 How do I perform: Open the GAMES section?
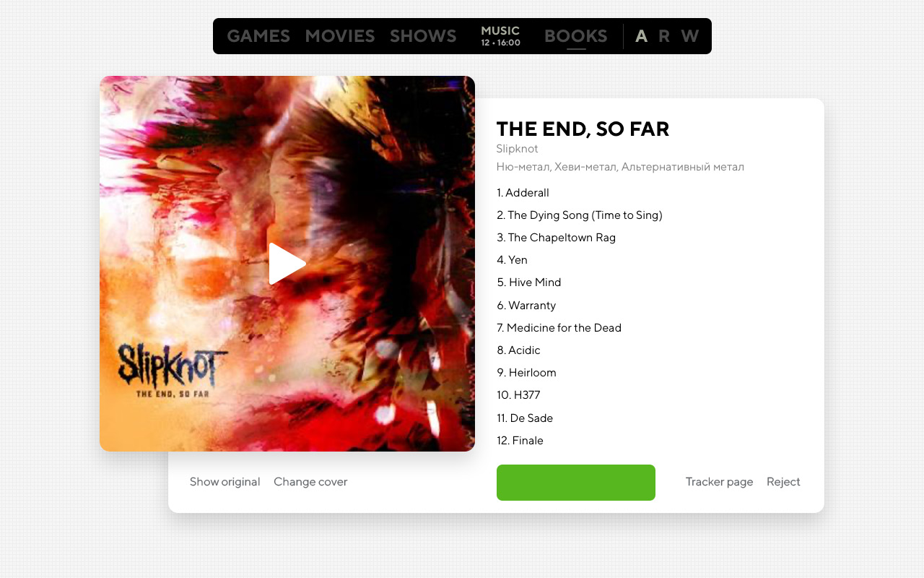pos(258,36)
